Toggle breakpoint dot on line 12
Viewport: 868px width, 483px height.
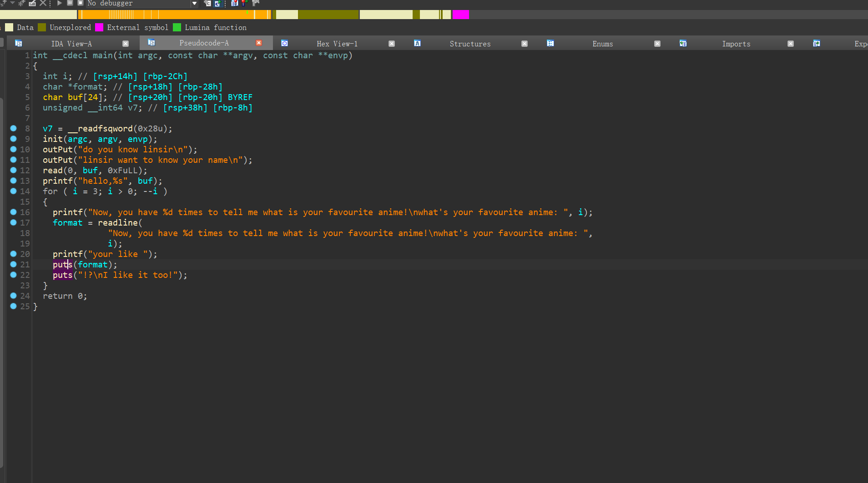[14, 170]
